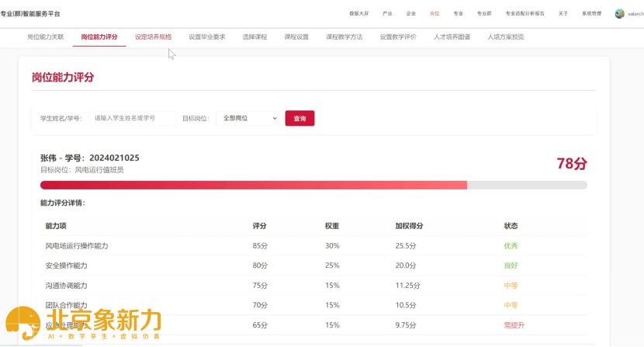Go to the 选择课程 tab
This screenshot has height=347, width=644.
254,36
